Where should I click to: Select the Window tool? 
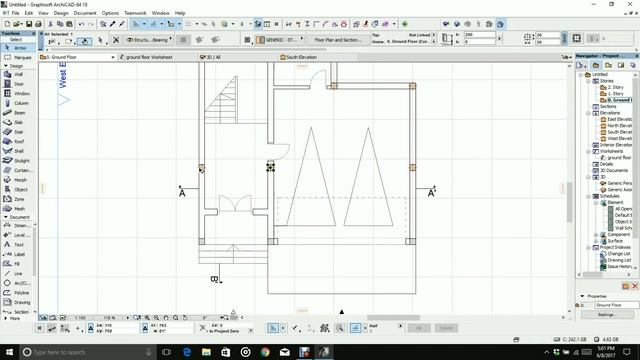pyautogui.click(x=18, y=93)
